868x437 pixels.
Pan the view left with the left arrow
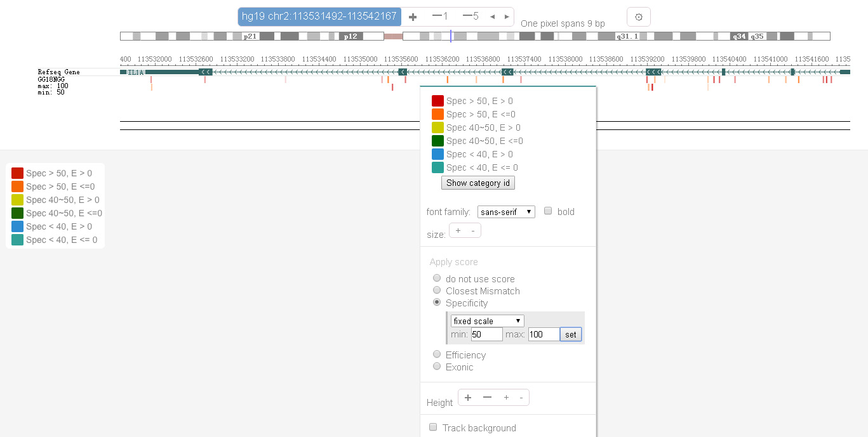click(x=493, y=17)
